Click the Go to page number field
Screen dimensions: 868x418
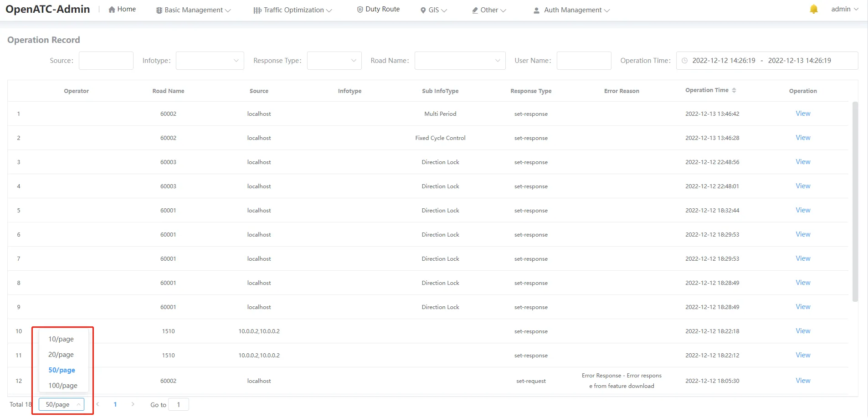[179, 404]
